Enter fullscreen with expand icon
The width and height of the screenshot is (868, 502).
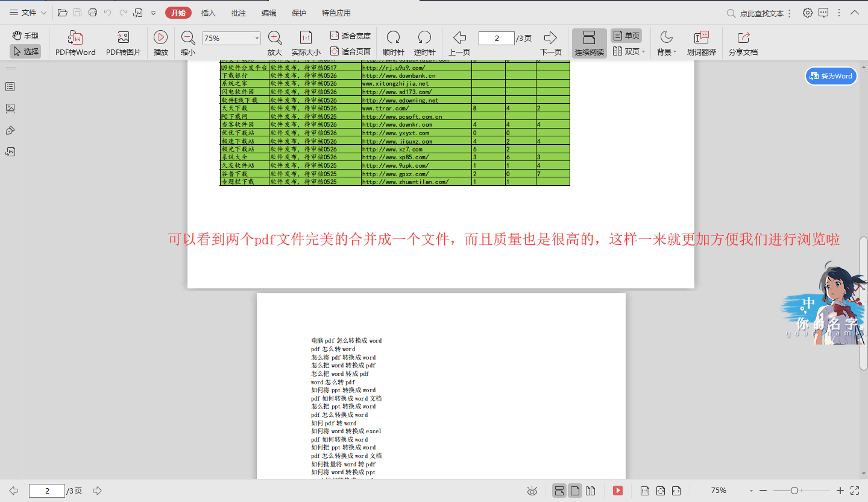(x=855, y=491)
